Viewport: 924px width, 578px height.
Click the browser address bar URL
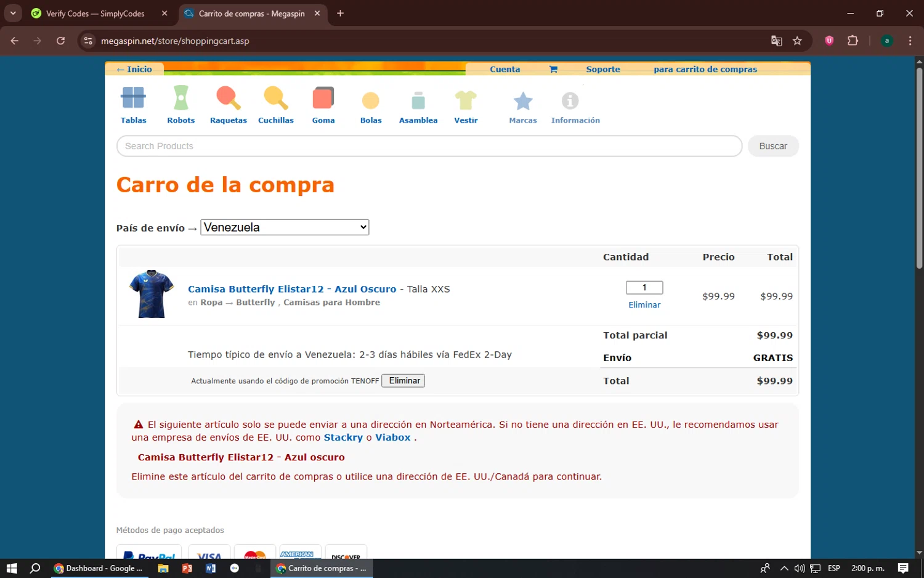(175, 41)
